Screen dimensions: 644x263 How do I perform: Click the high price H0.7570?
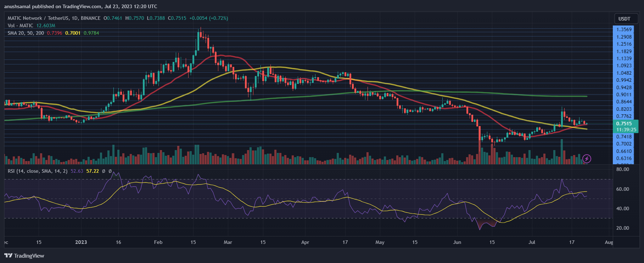click(135, 18)
